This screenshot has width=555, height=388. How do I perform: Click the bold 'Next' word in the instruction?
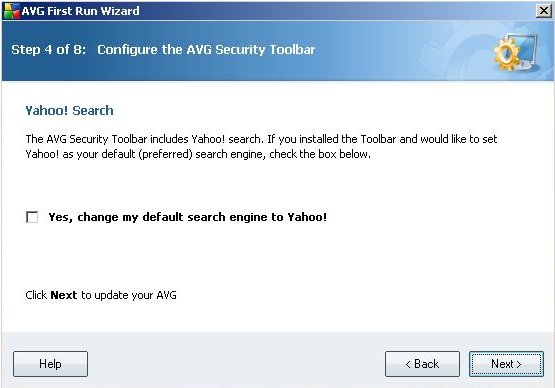tap(64, 295)
